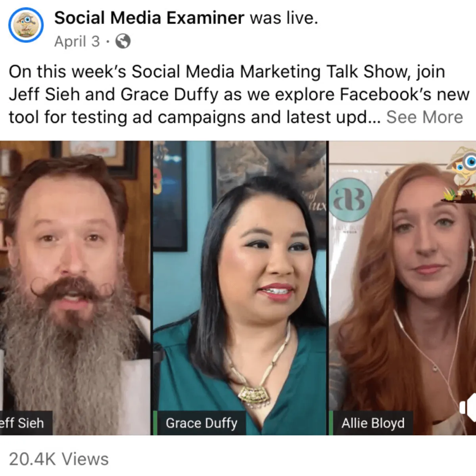The width and height of the screenshot is (476, 476).
Task: Click the green bar beside Grace Duffy label
Action: (x=155, y=423)
